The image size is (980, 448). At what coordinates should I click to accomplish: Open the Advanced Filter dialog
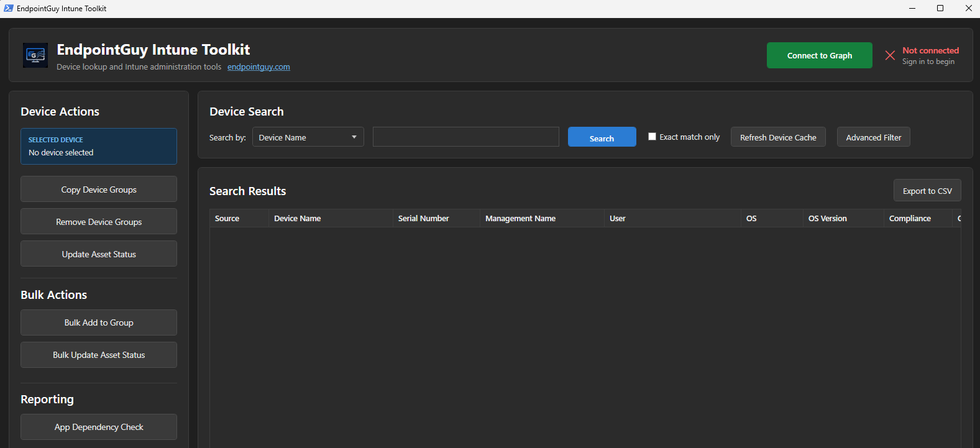[874, 137]
